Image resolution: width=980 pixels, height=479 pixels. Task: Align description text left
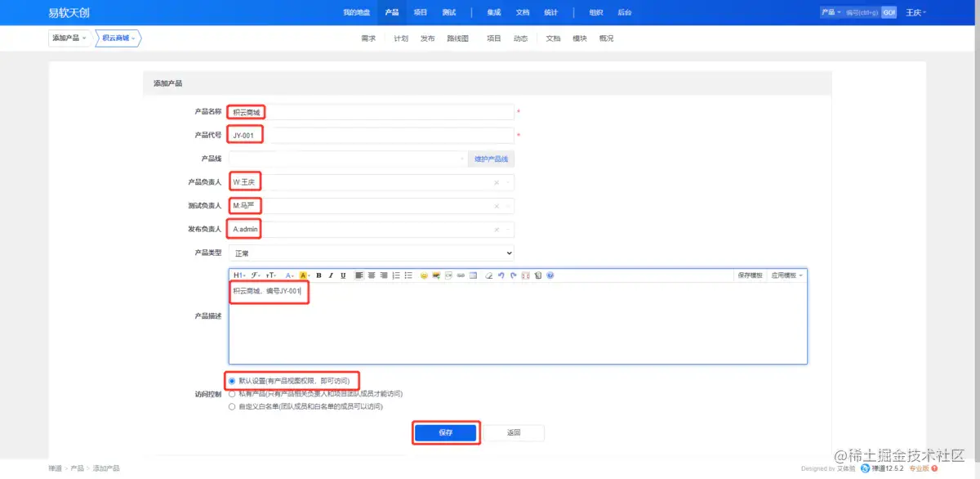click(359, 275)
